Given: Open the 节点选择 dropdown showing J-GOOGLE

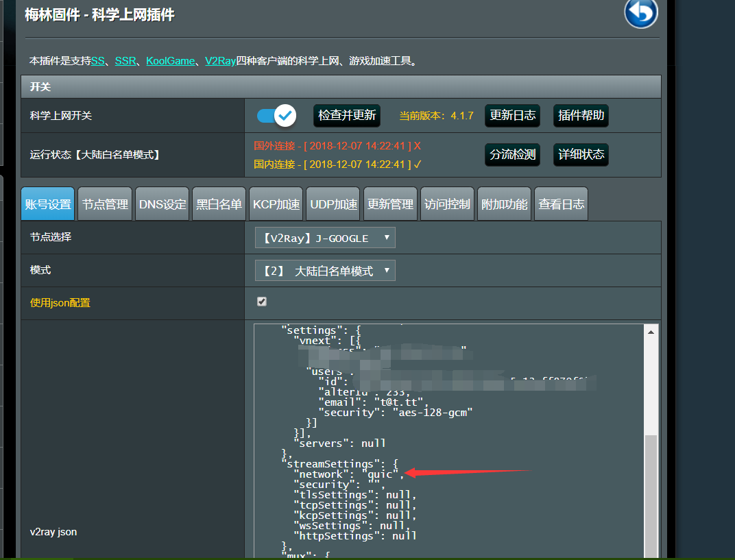Looking at the screenshot, I should [x=325, y=238].
